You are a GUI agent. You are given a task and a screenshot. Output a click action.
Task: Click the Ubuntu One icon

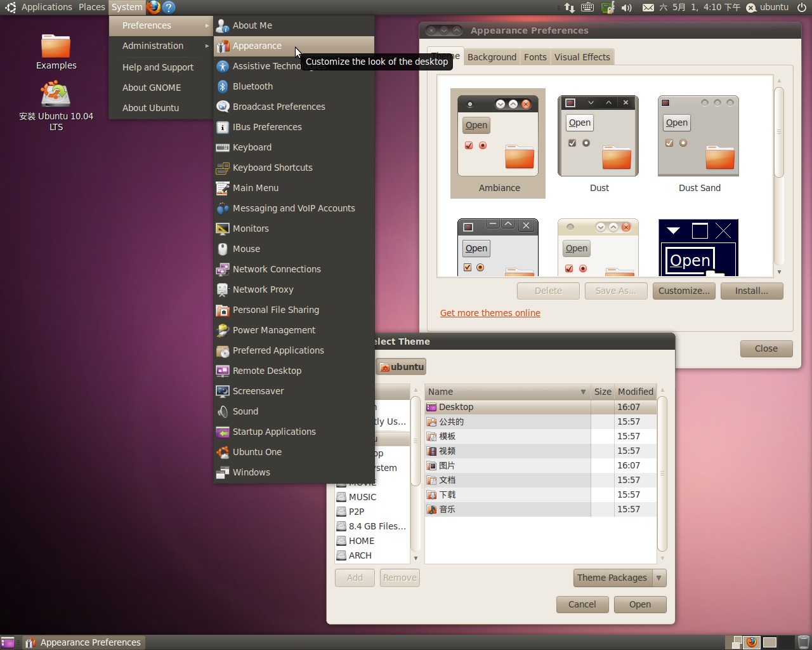point(223,452)
